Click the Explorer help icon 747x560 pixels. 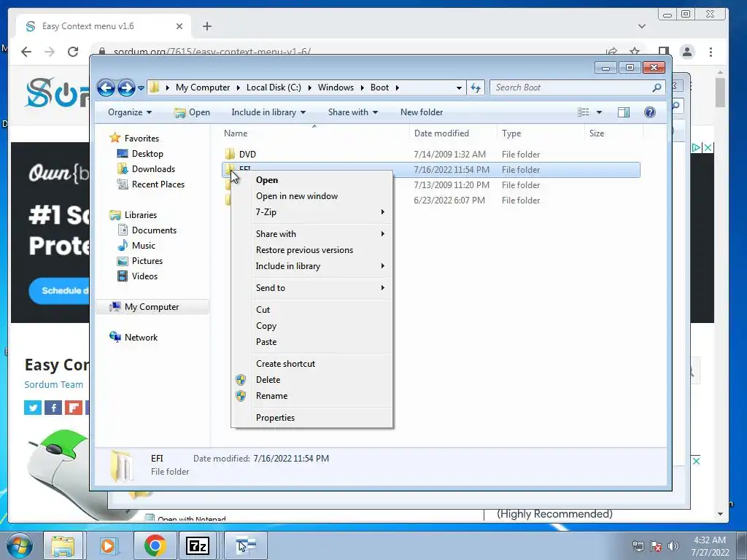[649, 112]
